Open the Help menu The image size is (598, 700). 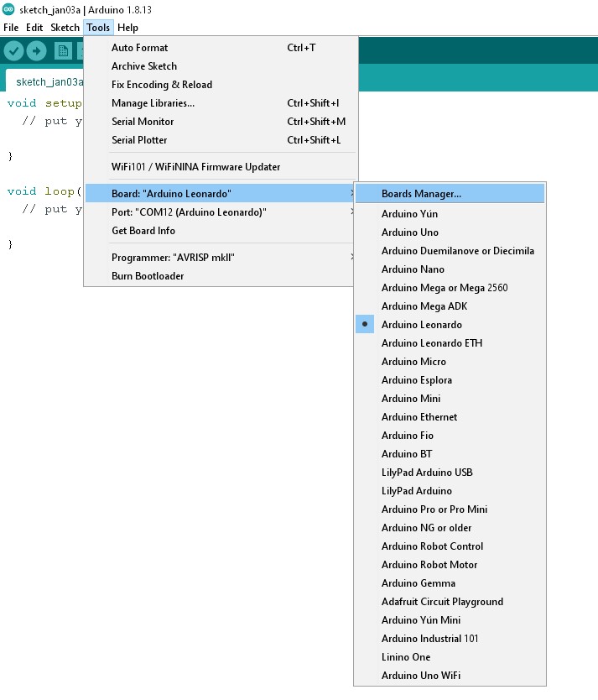(x=127, y=28)
